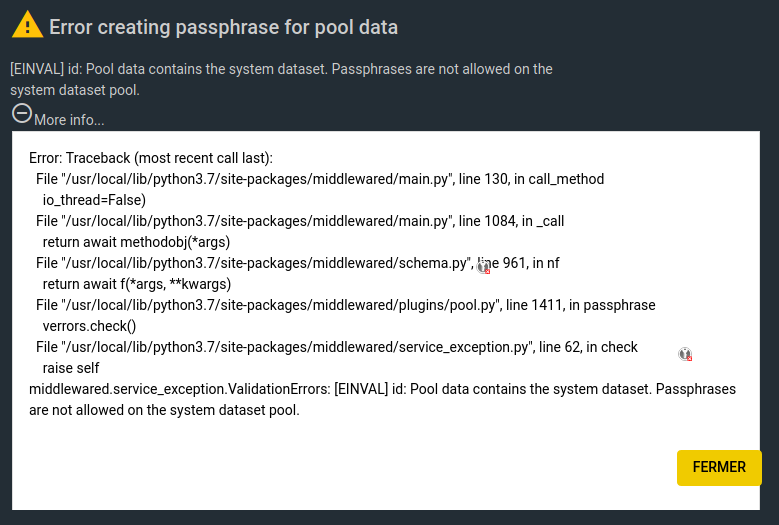Viewport: 779px width, 525px height.
Task: Close the dialog with the FERMER button
Action: 719,467
